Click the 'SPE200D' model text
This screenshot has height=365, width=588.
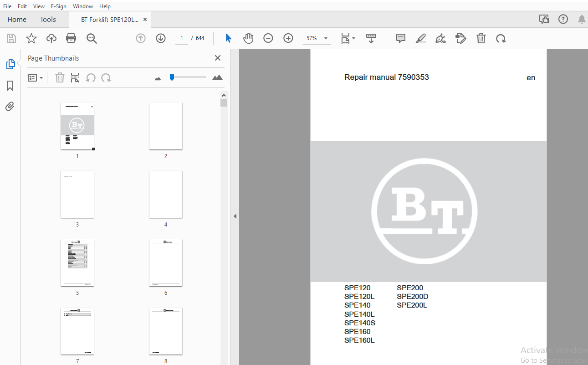(413, 297)
